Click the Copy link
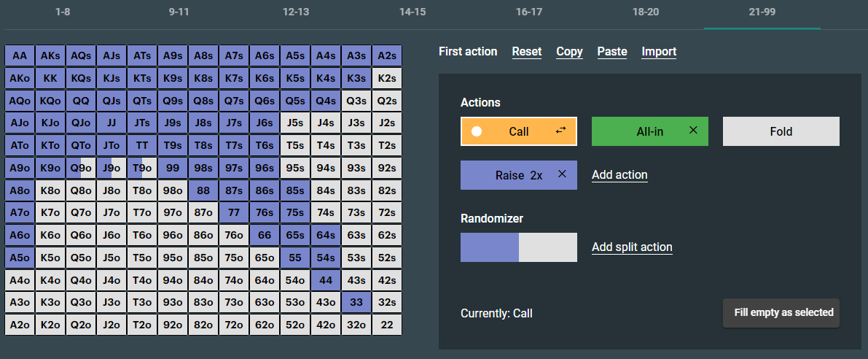This screenshot has height=359, width=868. [x=569, y=52]
